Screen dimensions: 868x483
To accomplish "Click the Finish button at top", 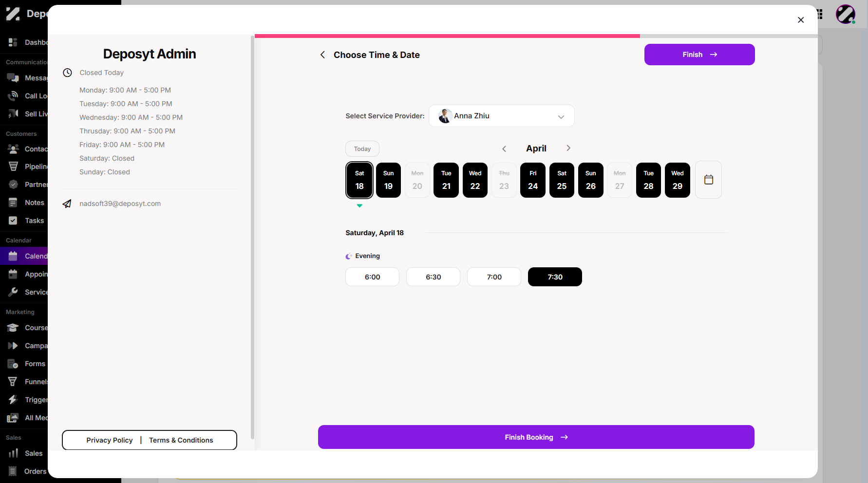I will [699, 55].
